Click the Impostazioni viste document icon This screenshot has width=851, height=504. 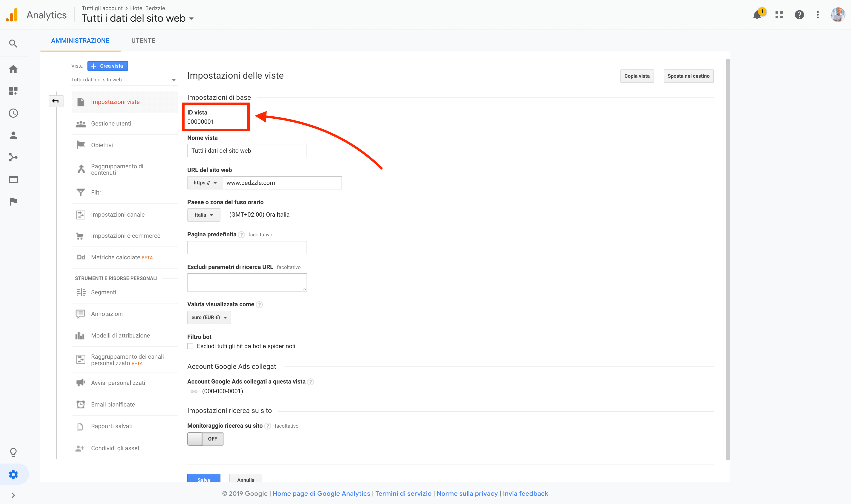point(81,102)
